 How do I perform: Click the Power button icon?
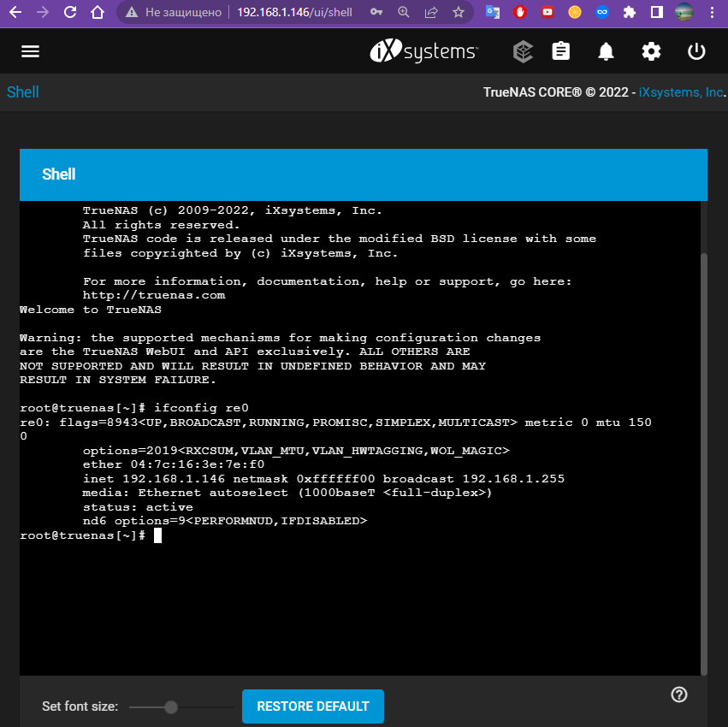pos(696,51)
